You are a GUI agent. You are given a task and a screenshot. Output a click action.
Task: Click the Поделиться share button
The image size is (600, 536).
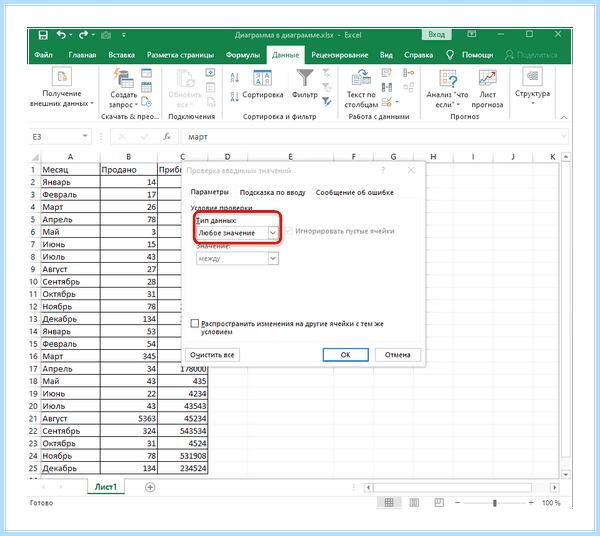(x=531, y=55)
